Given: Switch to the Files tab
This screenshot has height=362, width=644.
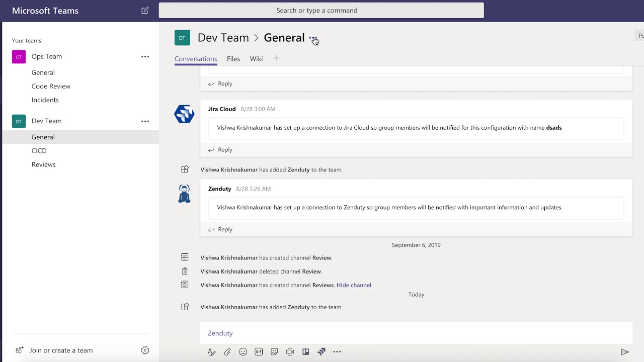Looking at the screenshot, I should click(233, 59).
